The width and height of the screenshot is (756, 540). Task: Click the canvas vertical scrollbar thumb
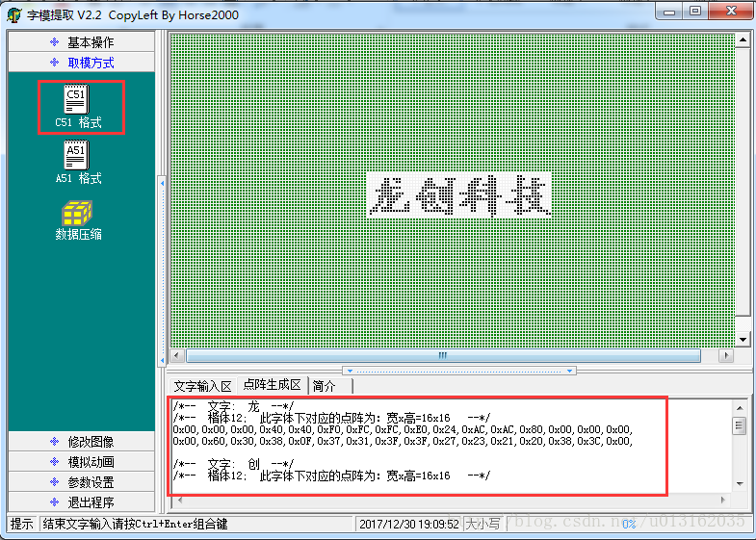743,182
